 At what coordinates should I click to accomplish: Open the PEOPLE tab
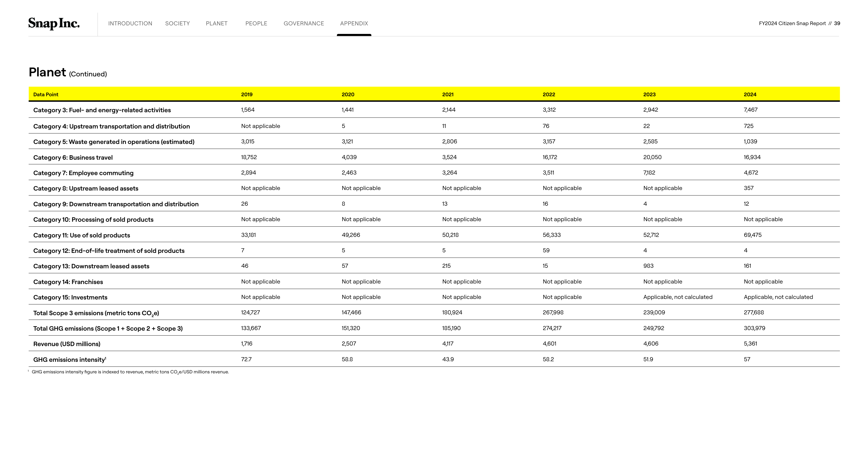[x=256, y=23]
